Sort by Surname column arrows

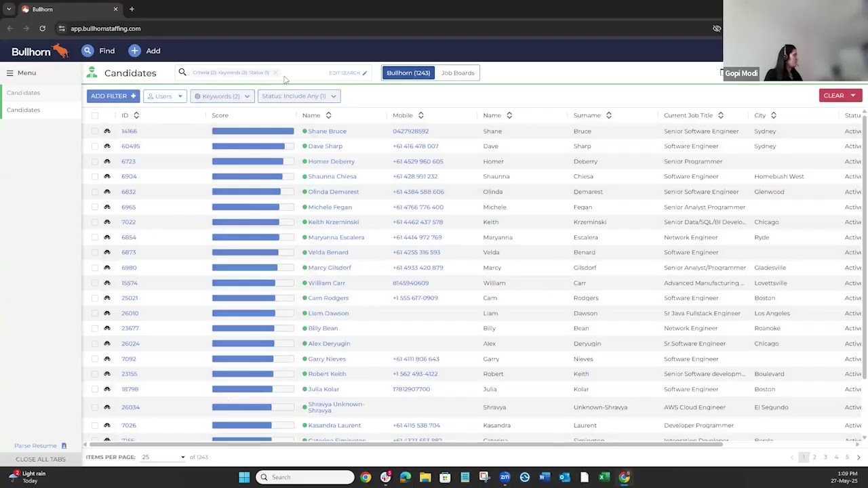click(608, 115)
